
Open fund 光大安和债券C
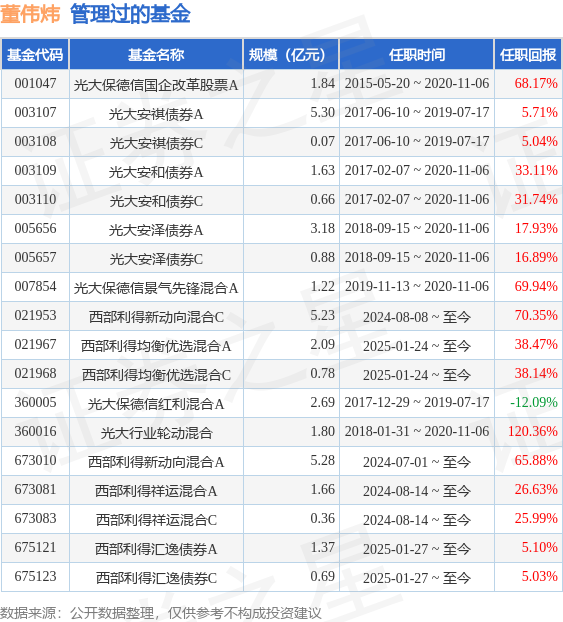point(156,201)
